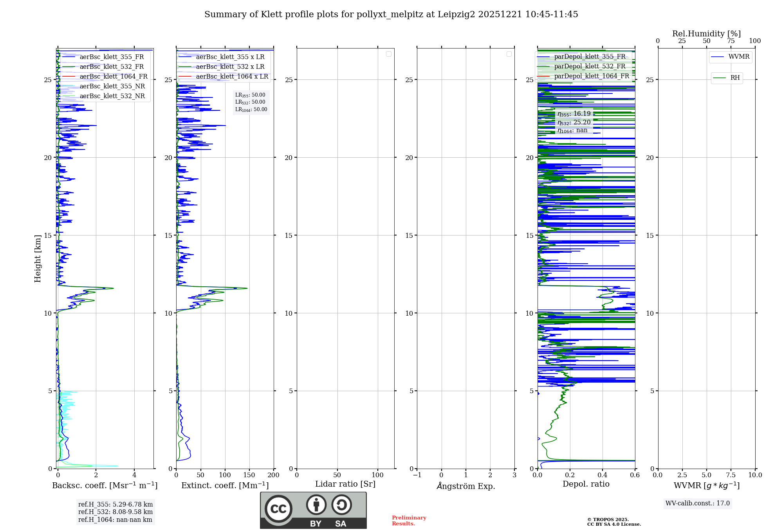Click the η355 16.19 depolarization annotation box

click(x=574, y=114)
